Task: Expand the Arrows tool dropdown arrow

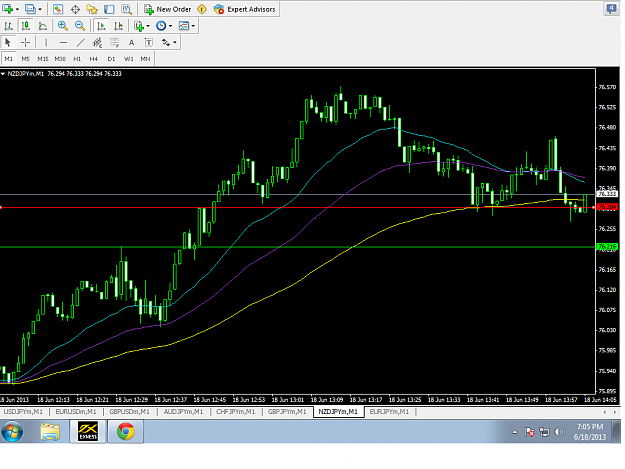Action: click(175, 43)
